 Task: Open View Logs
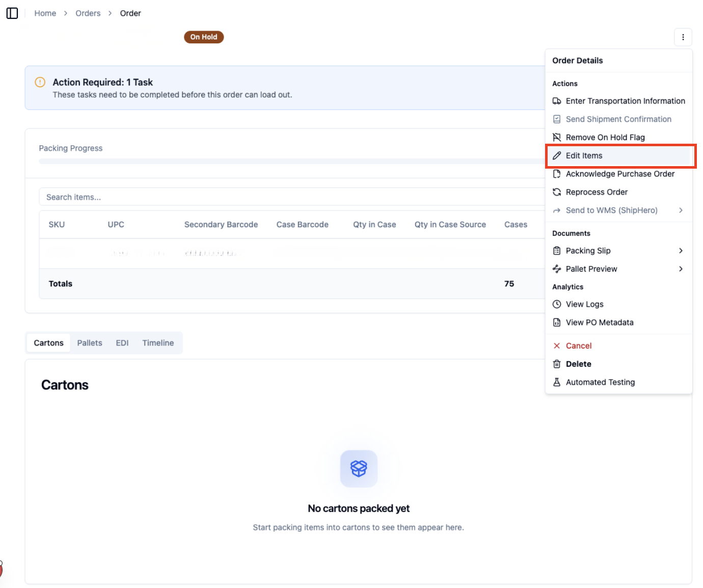pyautogui.click(x=618, y=304)
